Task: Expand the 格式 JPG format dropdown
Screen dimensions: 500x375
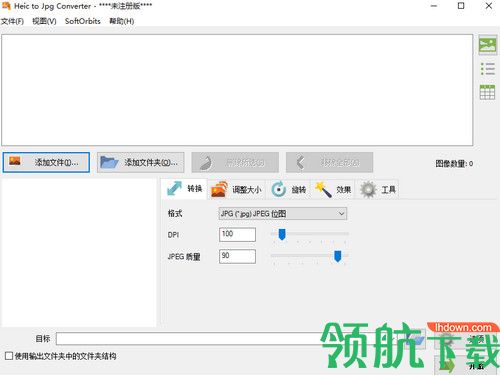Action: 283,214
